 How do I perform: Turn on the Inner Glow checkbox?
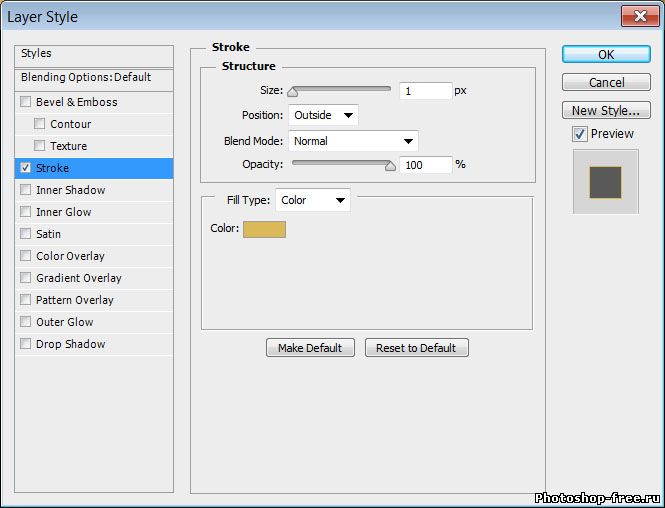[x=26, y=212]
